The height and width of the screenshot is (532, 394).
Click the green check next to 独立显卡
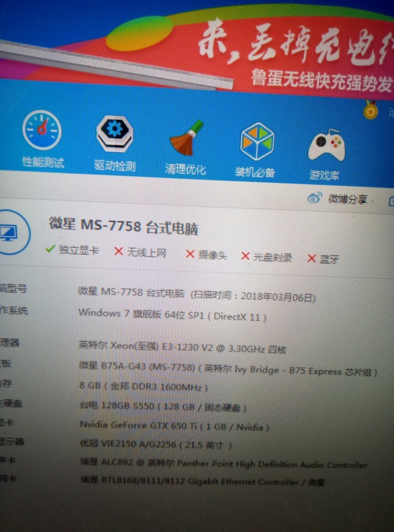50,249
